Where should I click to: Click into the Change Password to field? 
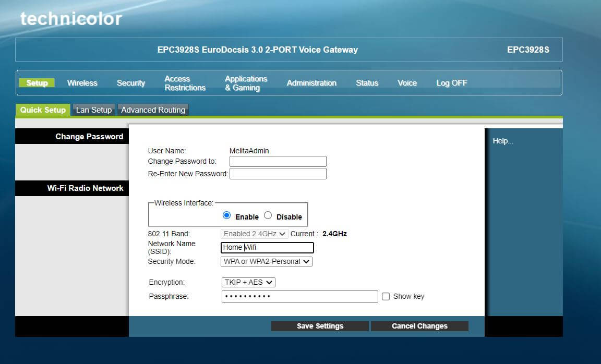[278, 161]
